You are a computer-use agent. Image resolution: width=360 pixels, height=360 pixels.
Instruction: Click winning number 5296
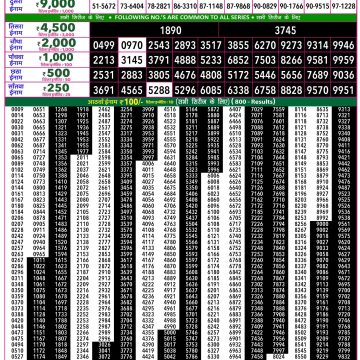click(x=185, y=90)
